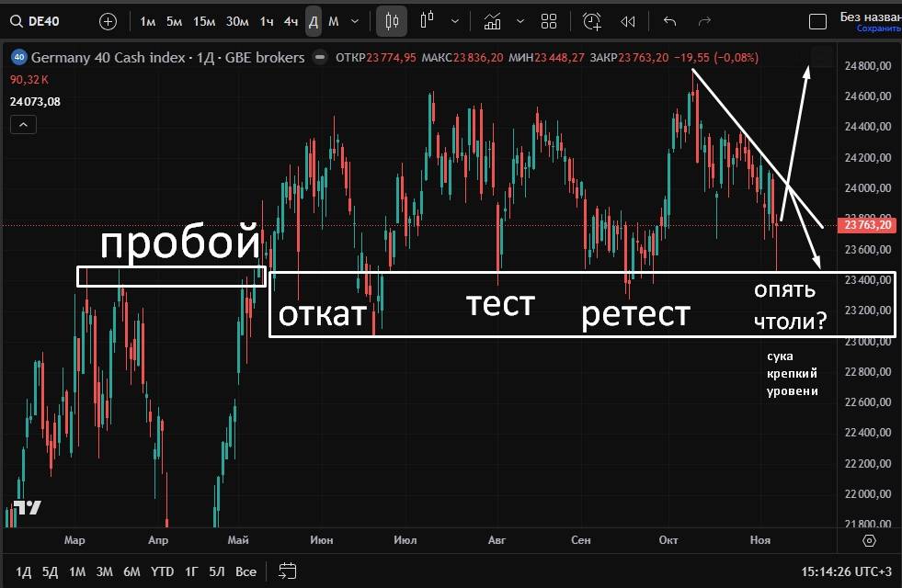The image size is (902, 588).
Task: Create an alert with the clock icon
Action: click(x=592, y=21)
